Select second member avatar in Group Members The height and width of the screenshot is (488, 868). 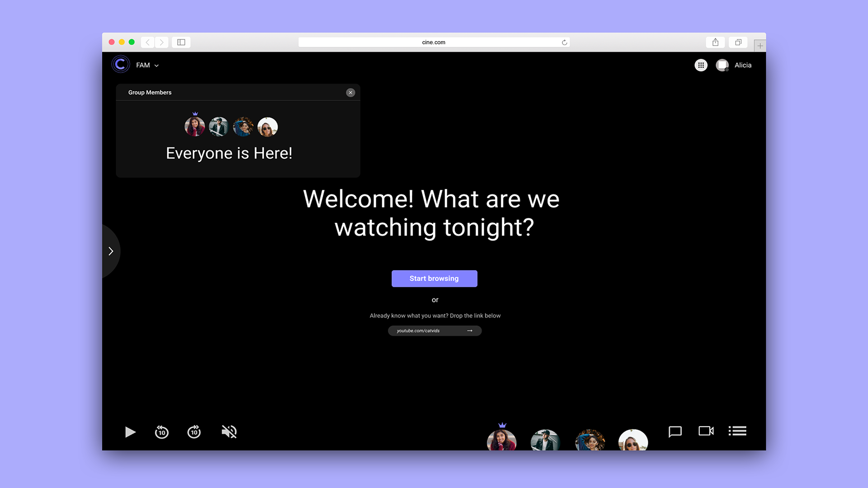(x=219, y=127)
